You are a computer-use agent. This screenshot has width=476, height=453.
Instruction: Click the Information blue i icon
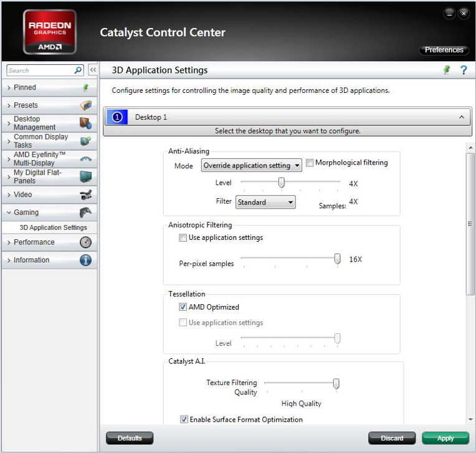(x=85, y=260)
